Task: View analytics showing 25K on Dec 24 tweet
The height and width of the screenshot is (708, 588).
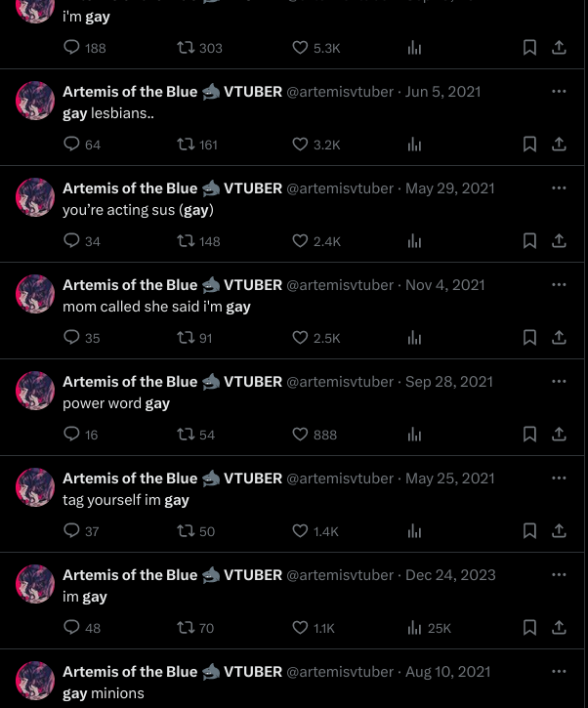Action: (429, 628)
